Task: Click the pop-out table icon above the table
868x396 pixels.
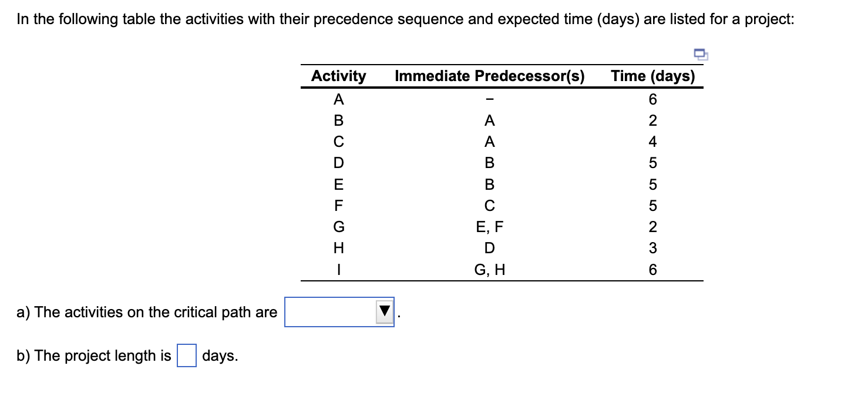Action: (x=701, y=55)
